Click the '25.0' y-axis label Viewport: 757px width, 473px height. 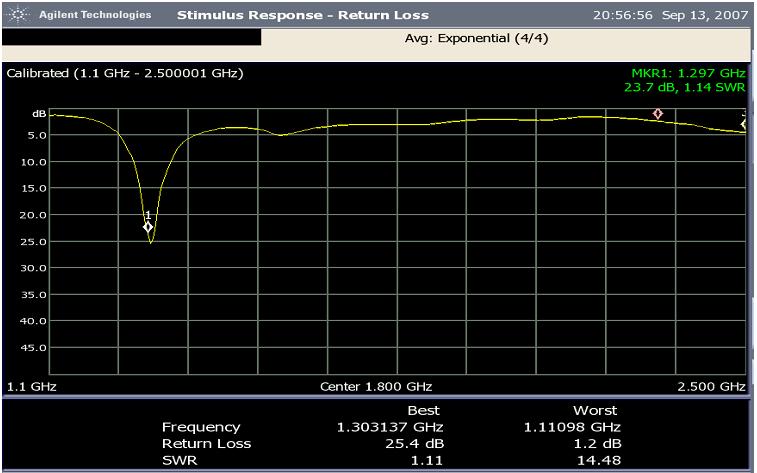[33, 242]
